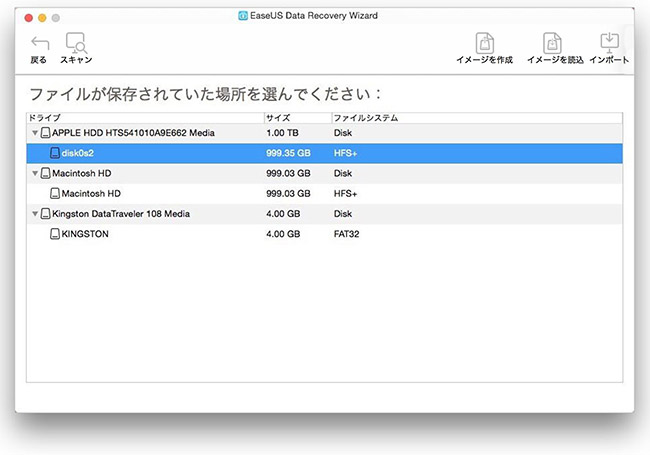Start scanning with the スキャン icon
The height and width of the screenshot is (455, 650).
[x=76, y=43]
